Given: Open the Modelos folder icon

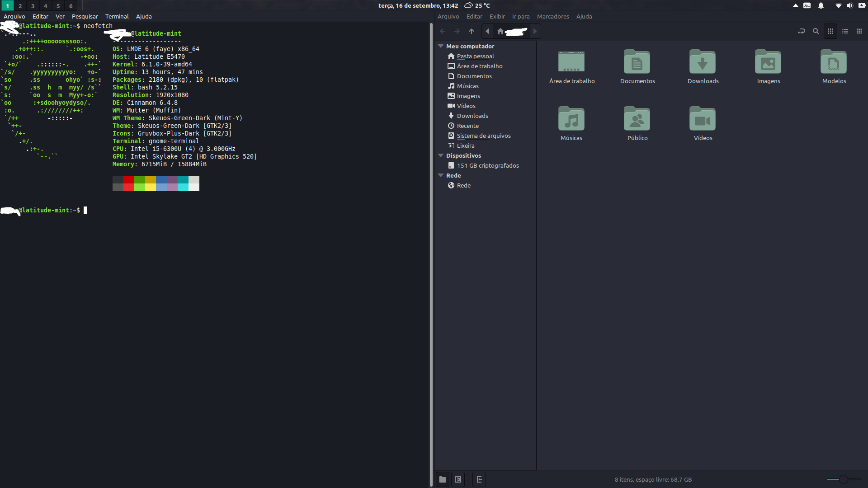Looking at the screenshot, I should pyautogui.click(x=834, y=62).
